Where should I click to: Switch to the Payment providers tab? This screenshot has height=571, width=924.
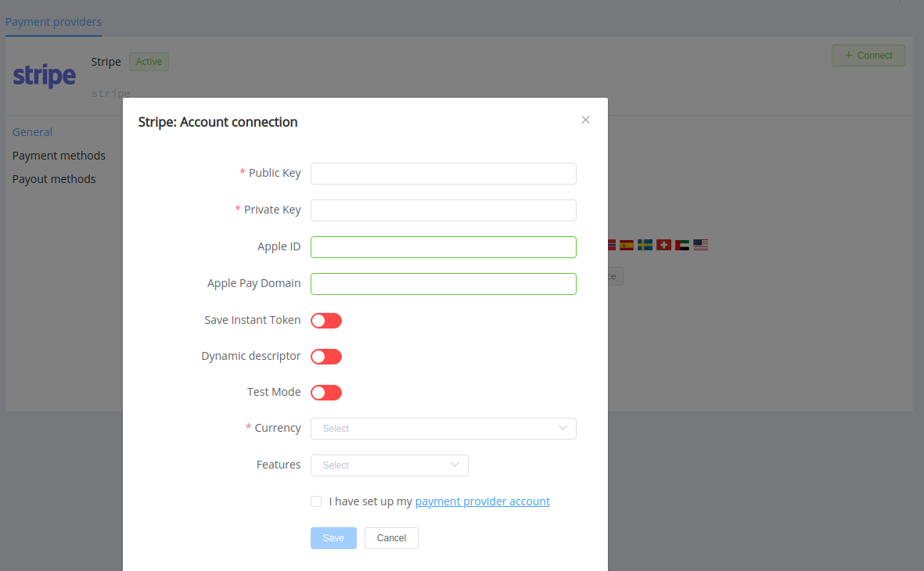[x=54, y=22]
